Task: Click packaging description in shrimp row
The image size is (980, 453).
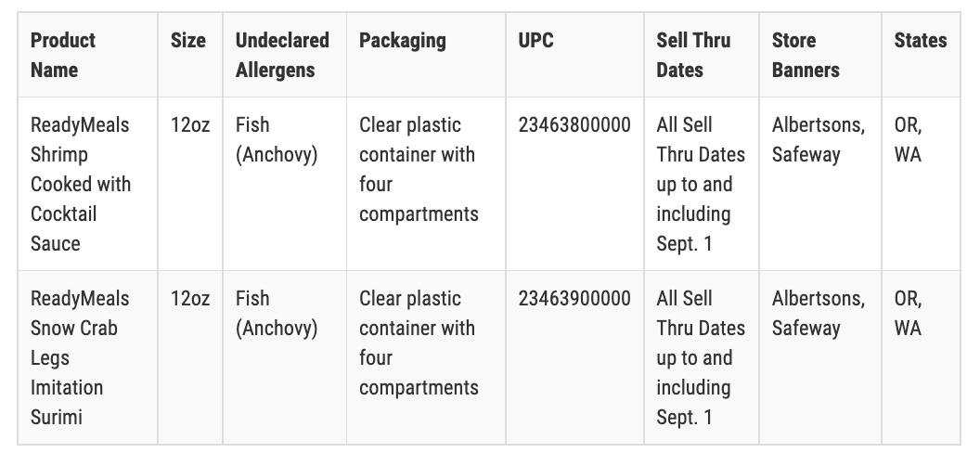Action: (419, 169)
